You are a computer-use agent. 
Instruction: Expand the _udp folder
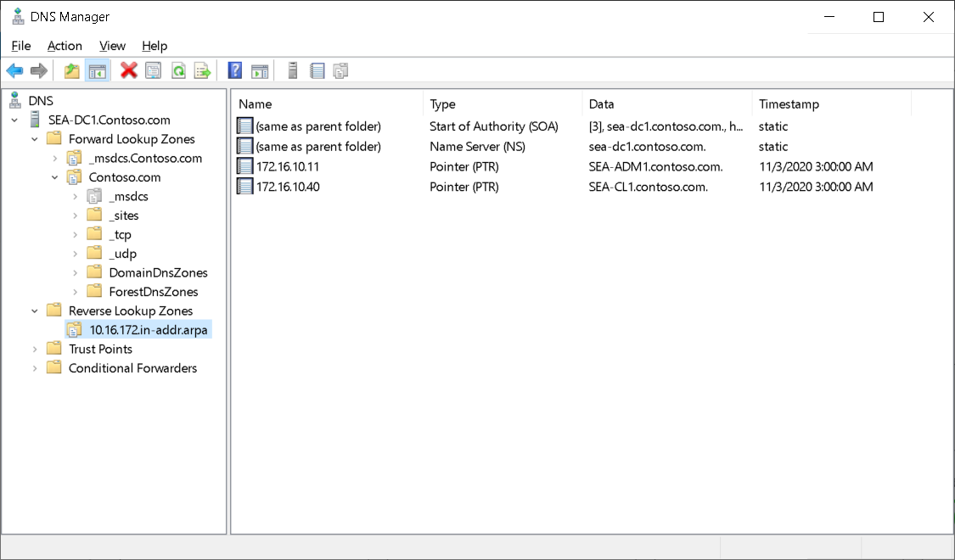pos(75,254)
